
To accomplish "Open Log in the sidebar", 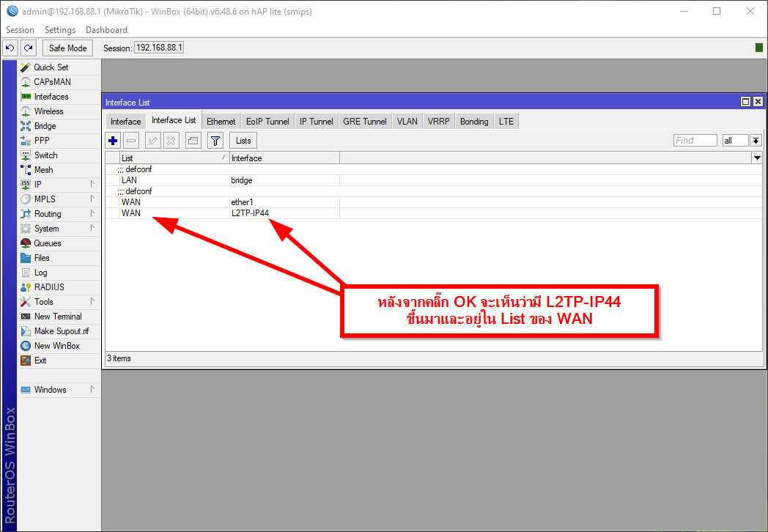I will pos(59,273).
